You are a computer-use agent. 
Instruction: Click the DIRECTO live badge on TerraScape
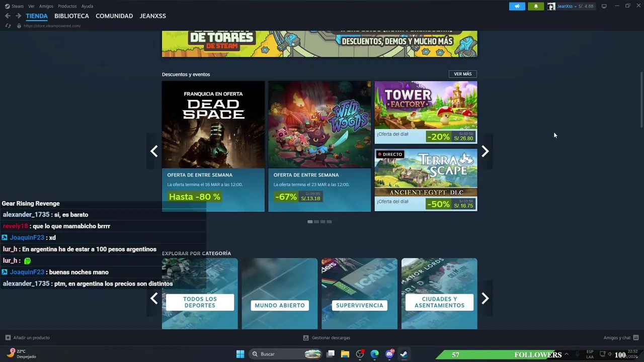pos(390,154)
